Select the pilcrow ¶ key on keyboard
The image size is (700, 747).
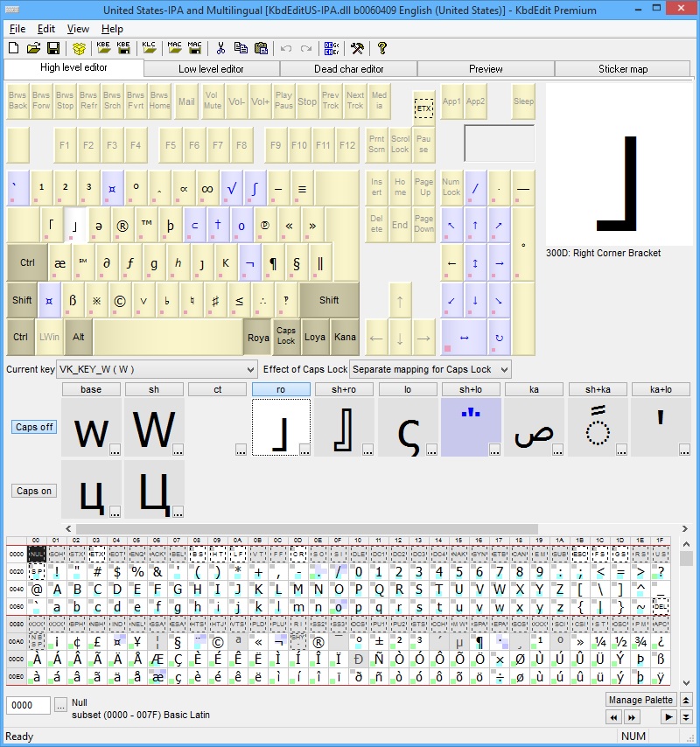273,262
